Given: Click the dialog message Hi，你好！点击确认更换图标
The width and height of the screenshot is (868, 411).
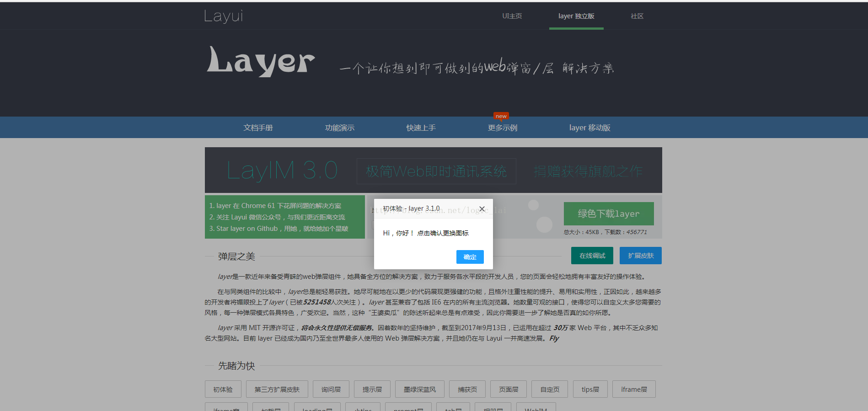Looking at the screenshot, I should pos(426,233).
